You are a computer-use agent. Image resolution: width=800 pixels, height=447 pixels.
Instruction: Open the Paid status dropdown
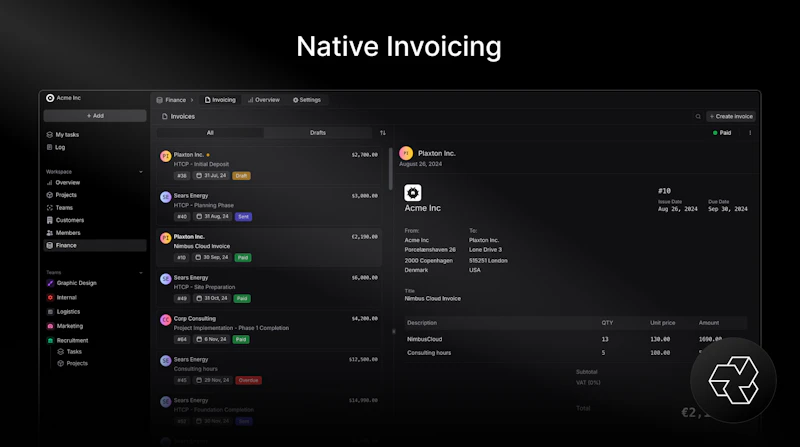(722, 133)
